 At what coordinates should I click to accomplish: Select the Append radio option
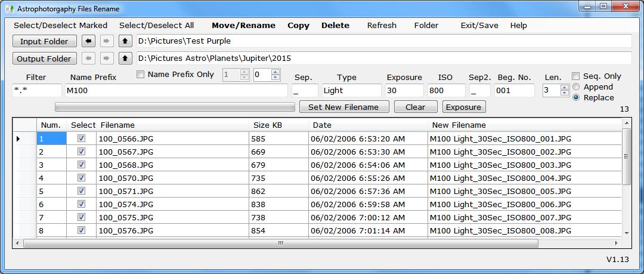click(576, 87)
